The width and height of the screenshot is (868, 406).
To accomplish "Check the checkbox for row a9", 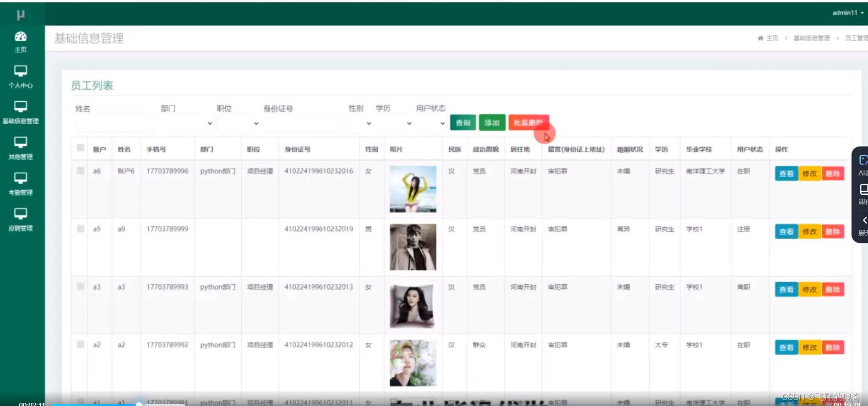I will point(81,229).
